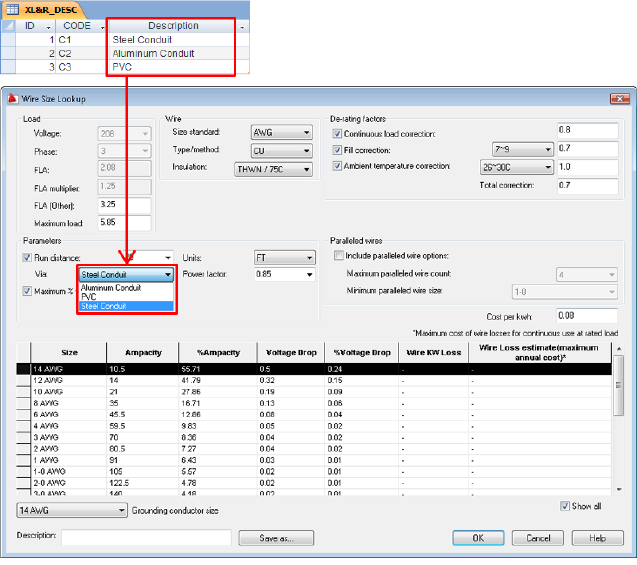Click the Wire Size Lookup title icon

pyautogui.click(x=11, y=98)
